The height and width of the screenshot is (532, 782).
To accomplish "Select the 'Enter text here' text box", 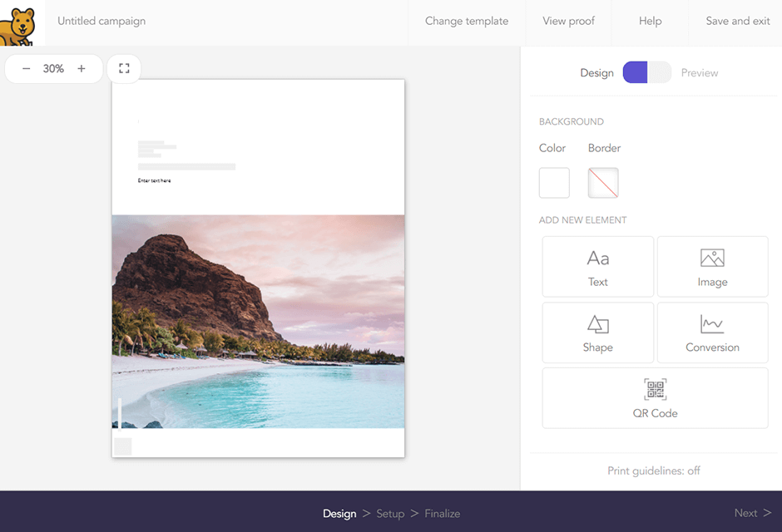I will (x=154, y=180).
